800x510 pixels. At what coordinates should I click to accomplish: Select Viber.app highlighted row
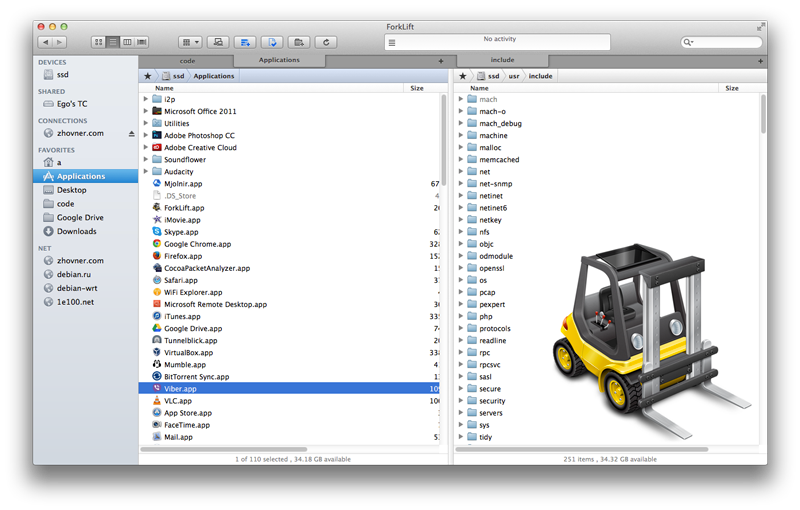pos(289,389)
